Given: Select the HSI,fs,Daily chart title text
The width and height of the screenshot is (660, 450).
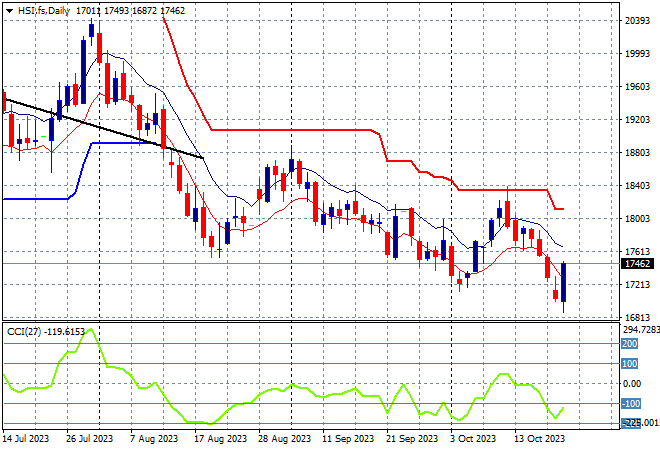Looking at the screenshot, I should pyautogui.click(x=43, y=11).
